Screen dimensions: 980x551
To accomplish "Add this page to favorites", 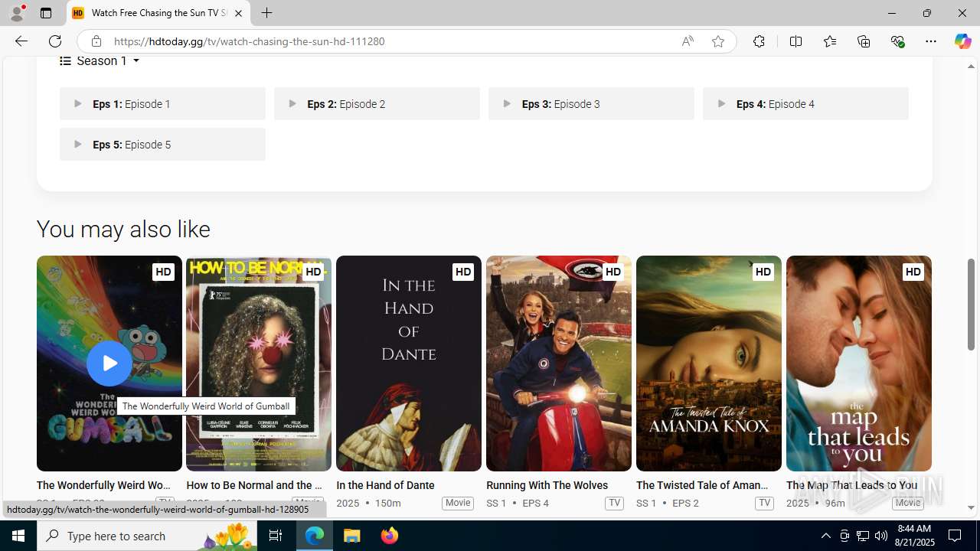I will 718,41.
